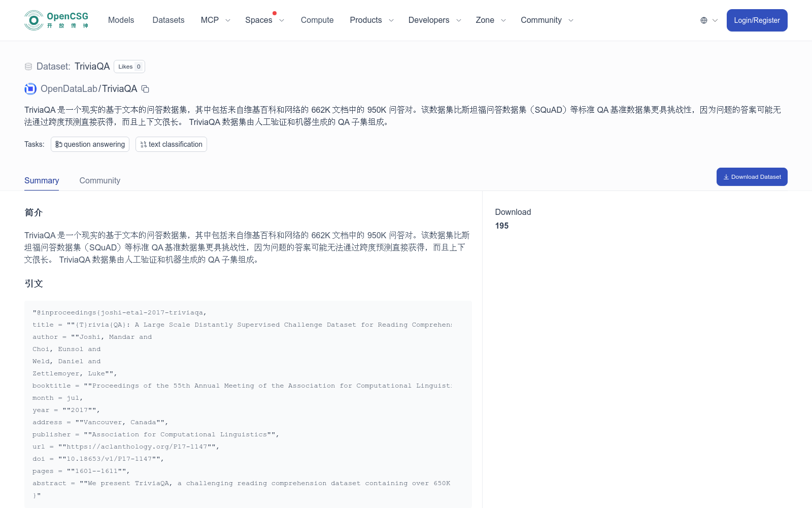Open Spaces in the navigation bar
The height and width of the screenshot is (508, 812).
coord(259,20)
